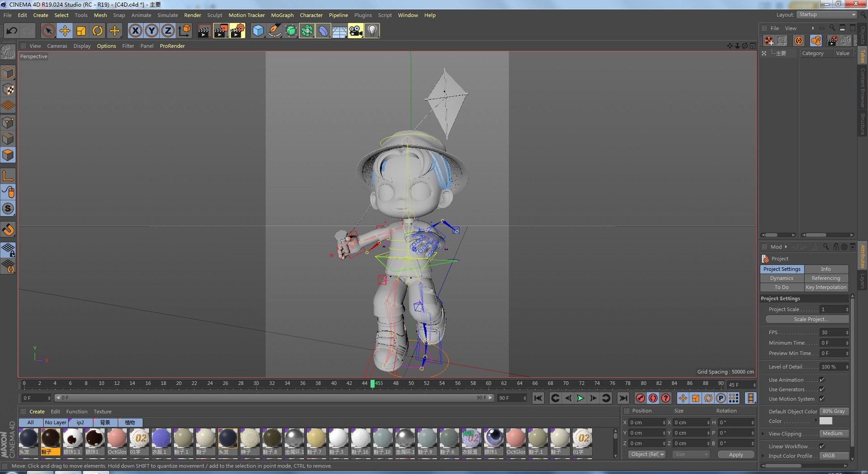Screen dimensions: 868x474
Task: Open viewport Cameras menu
Action: [57, 46]
